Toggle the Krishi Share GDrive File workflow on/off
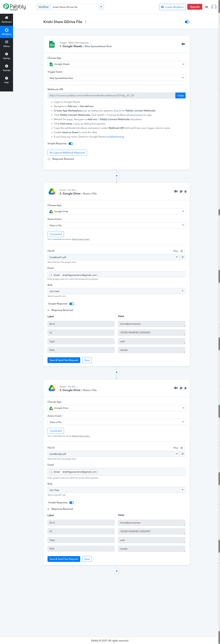220x644 pixels. (187, 22)
